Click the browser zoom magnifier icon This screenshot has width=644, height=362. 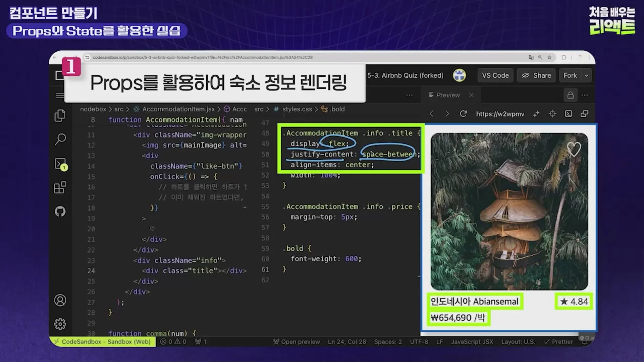pos(540,57)
